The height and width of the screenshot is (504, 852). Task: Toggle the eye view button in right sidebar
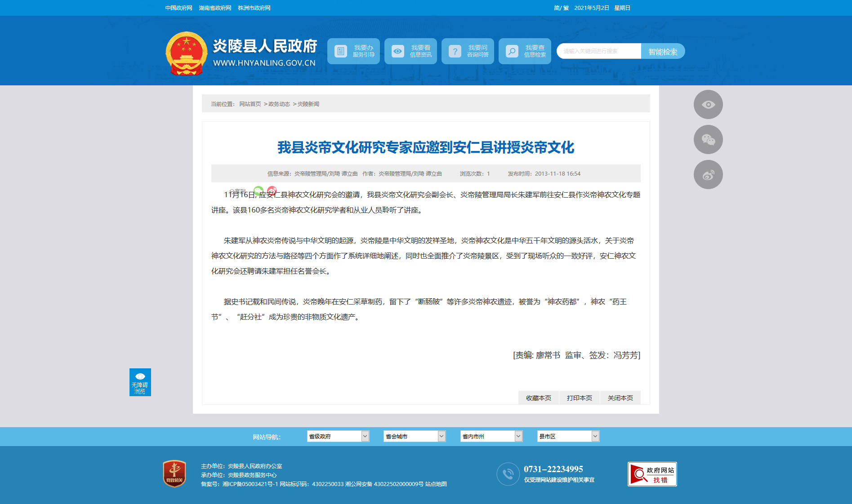point(708,105)
